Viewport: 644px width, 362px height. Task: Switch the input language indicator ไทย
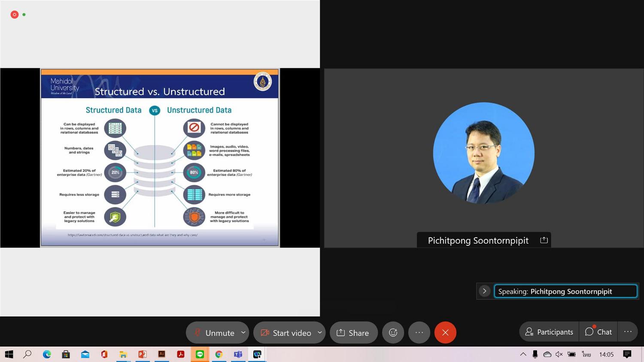point(586,354)
